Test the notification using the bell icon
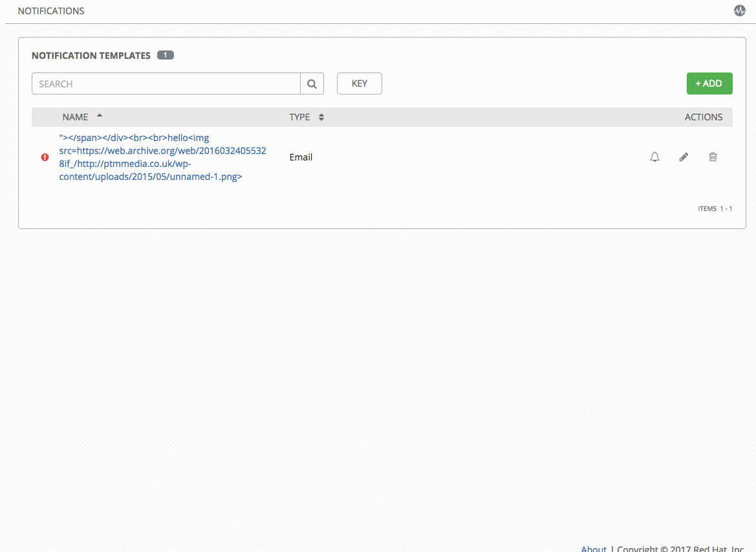The width and height of the screenshot is (756, 552). point(654,157)
